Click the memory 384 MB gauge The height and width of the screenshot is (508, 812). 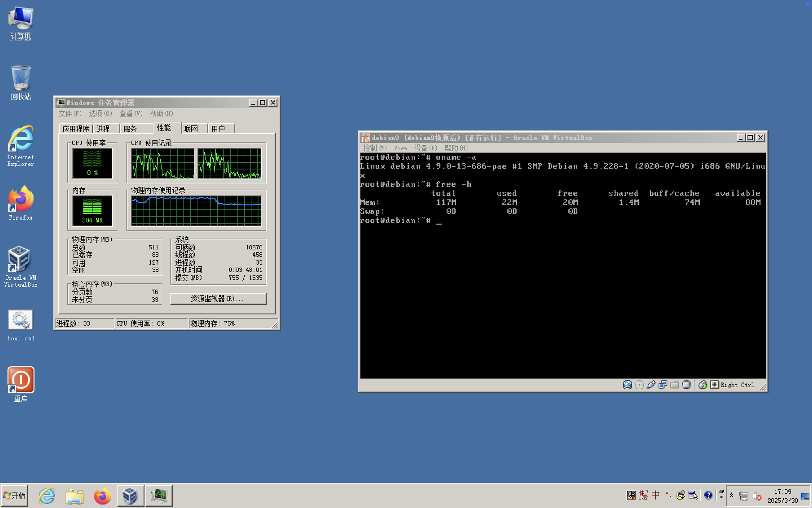pos(92,211)
